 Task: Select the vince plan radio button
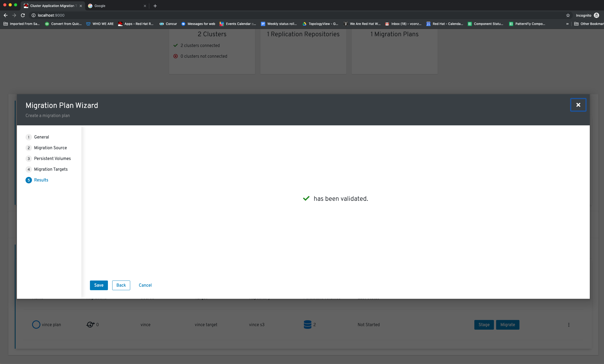click(36, 325)
